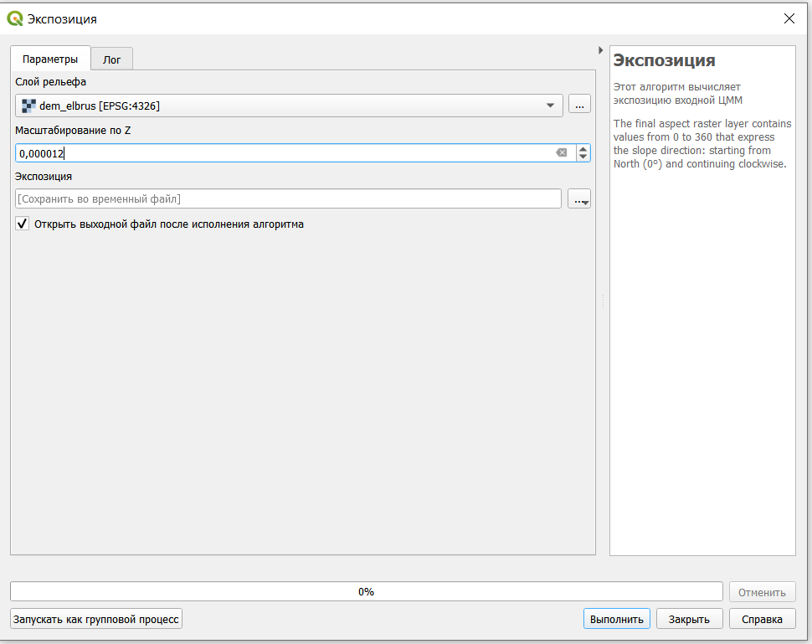812x644 pixels.
Task: Clear the Z scaling value with the X icon
Action: (x=562, y=153)
